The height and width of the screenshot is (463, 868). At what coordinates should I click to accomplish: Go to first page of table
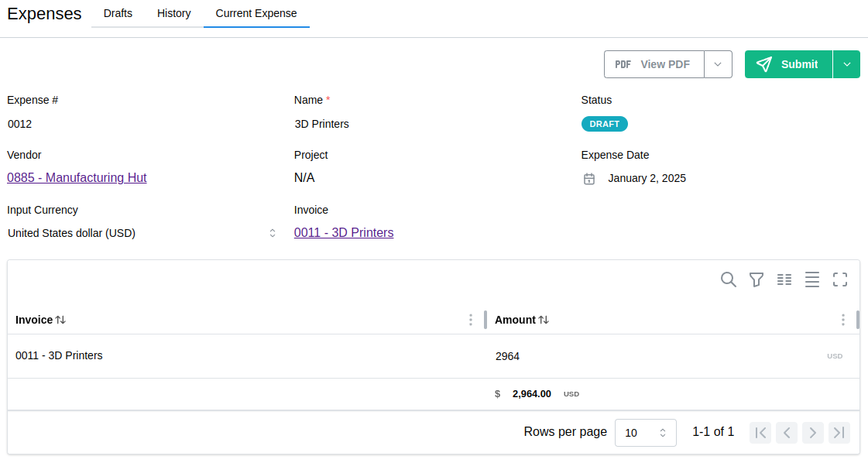tap(760, 433)
